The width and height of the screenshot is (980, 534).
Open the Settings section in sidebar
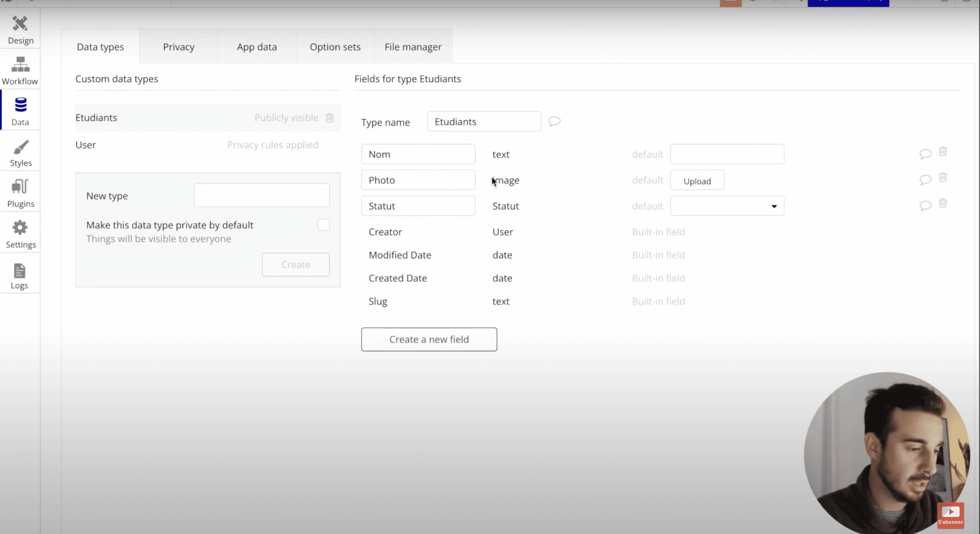click(20, 234)
